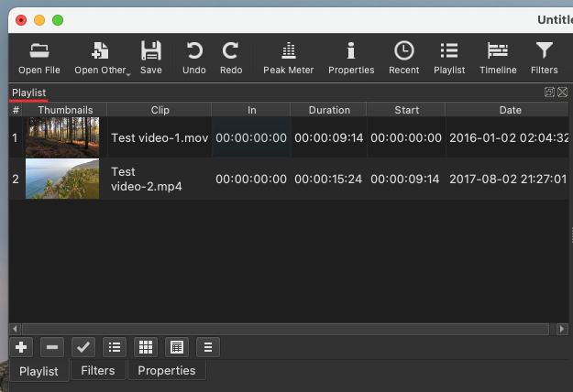Switch to the Filters bottom tab
Screen dimensions: 573x392
click(97, 371)
